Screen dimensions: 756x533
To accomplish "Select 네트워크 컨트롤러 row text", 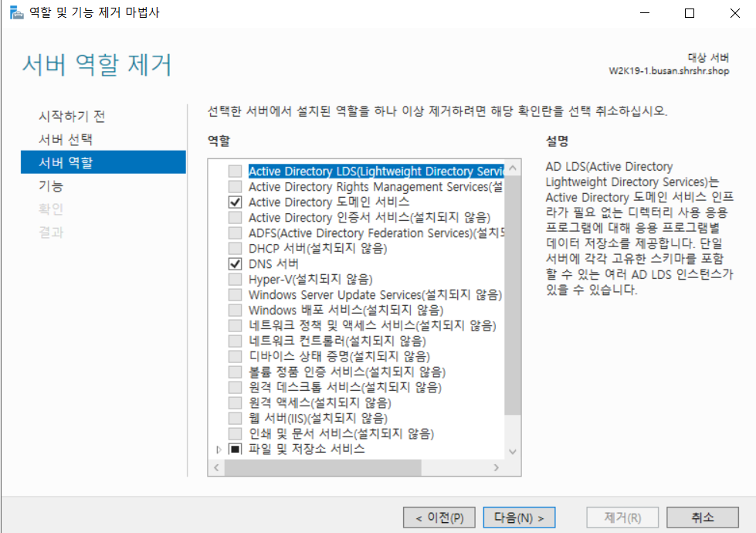I will click(x=337, y=341).
